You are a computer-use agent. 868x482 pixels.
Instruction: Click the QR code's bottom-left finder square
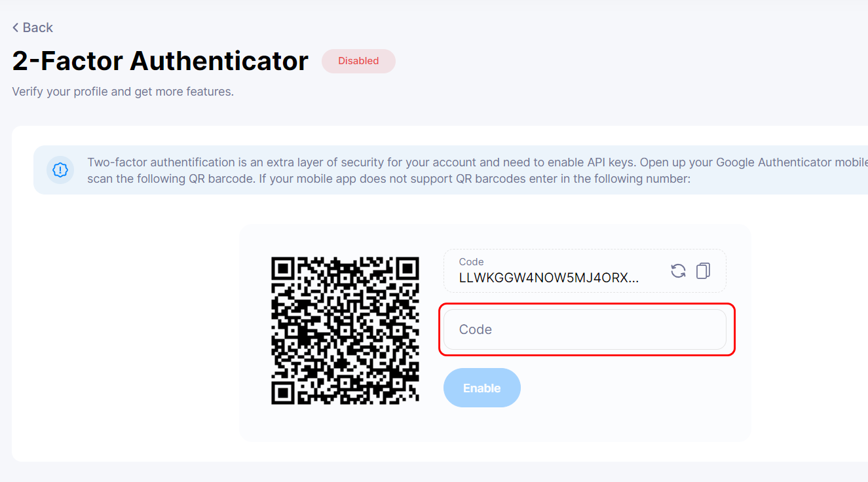click(x=283, y=392)
